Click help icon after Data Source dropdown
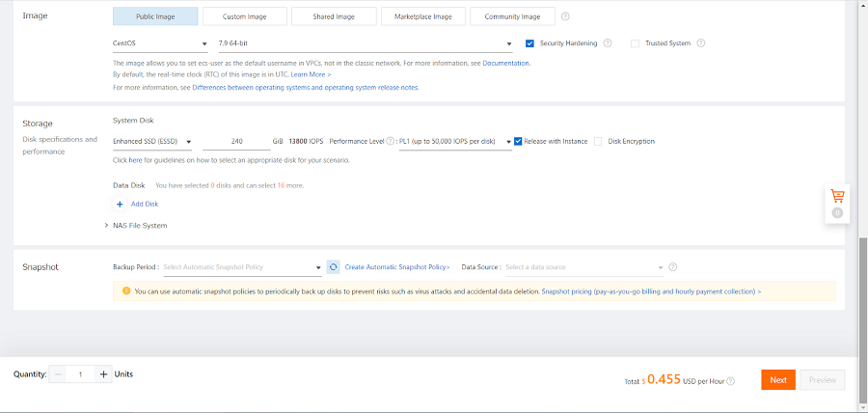868x413 pixels. pyautogui.click(x=672, y=267)
